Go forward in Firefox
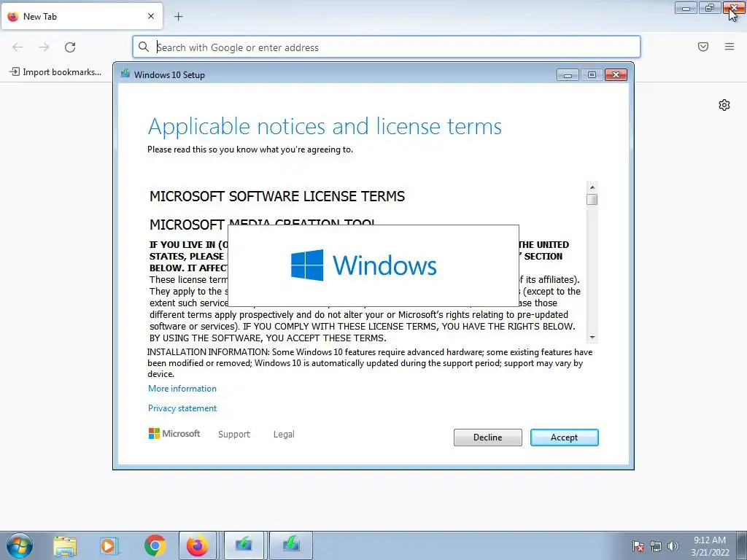This screenshot has width=747, height=560. (x=44, y=47)
